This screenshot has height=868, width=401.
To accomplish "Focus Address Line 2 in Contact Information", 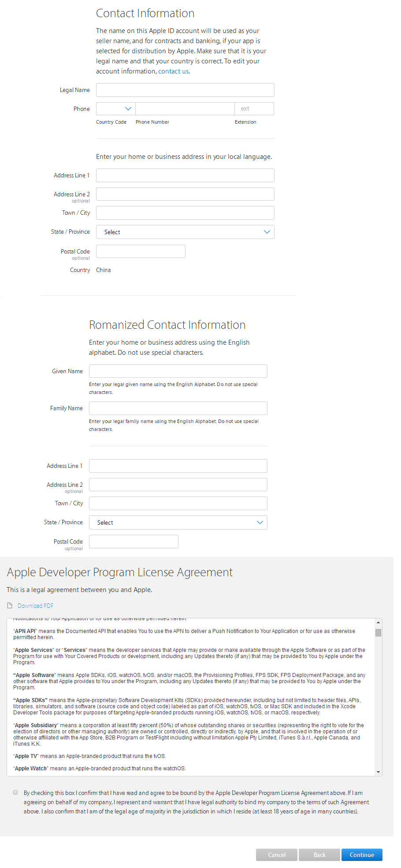I will coord(185,194).
